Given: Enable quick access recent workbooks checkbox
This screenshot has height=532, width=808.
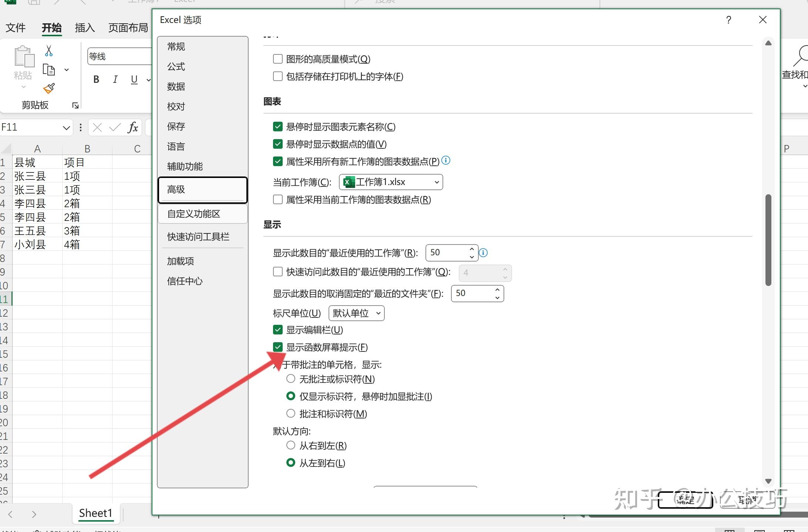Looking at the screenshot, I should pyautogui.click(x=277, y=272).
